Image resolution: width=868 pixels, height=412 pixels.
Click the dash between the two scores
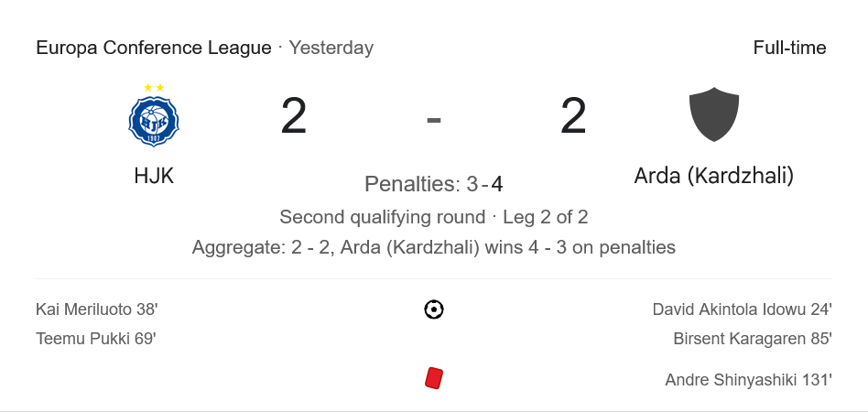pos(434,119)
